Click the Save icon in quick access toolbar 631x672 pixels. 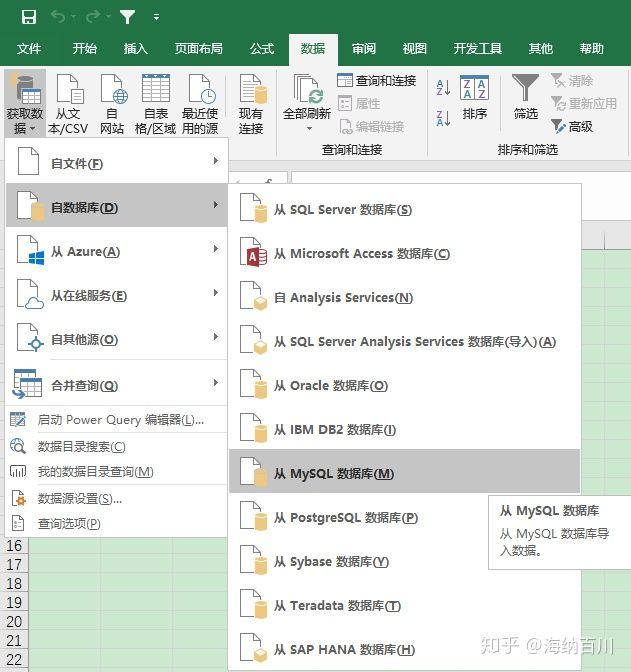[x=29, y=17]
